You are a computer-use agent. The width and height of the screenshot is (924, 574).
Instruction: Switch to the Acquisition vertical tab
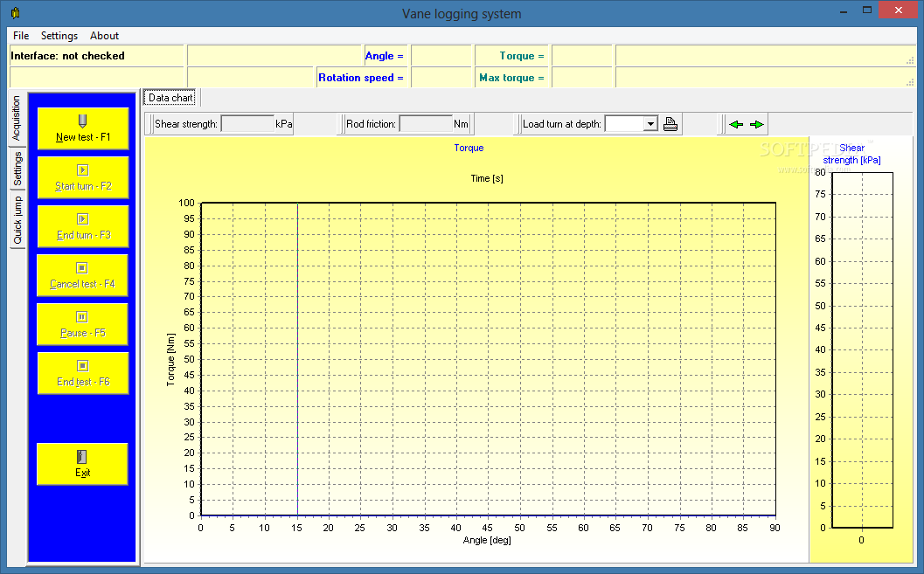pyautogui.click(x=17, y=118)
